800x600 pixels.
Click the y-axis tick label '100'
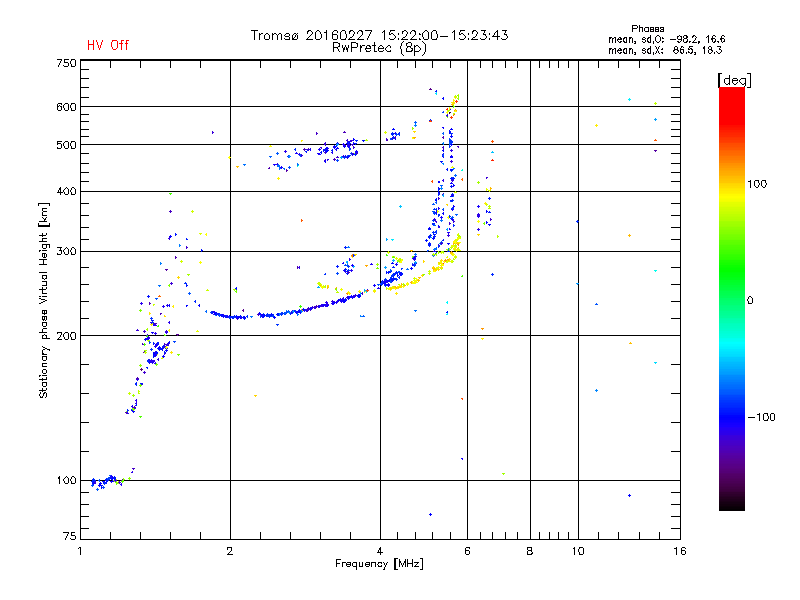point(66,481)
